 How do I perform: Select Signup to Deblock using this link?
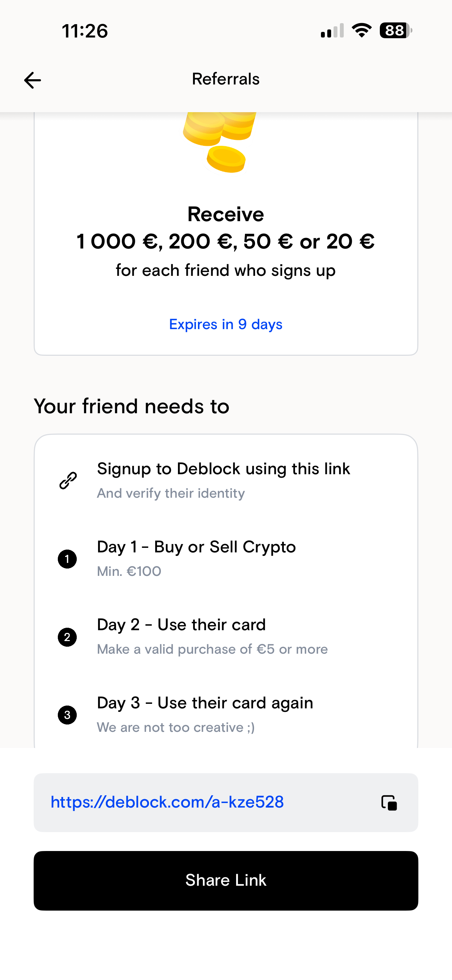point(223,469)
